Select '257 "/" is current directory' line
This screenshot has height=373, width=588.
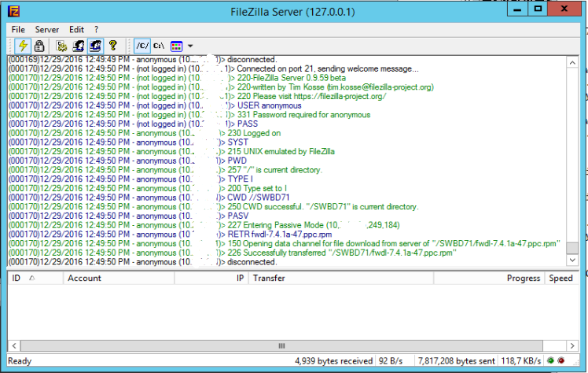[165, 170]
